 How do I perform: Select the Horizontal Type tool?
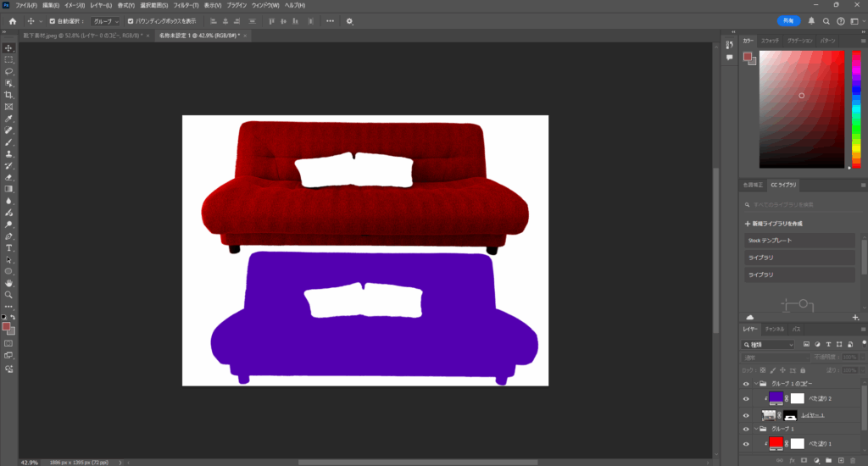[x=8, y=247]
